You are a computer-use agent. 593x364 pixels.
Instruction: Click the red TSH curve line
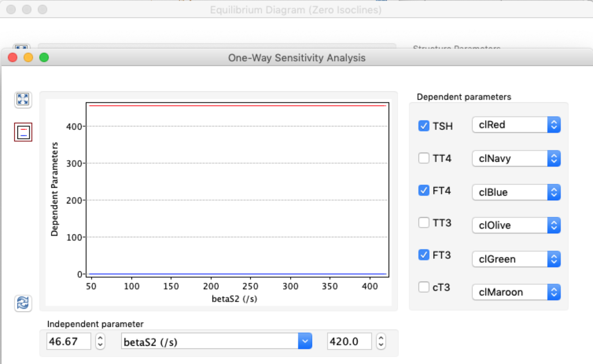coord(237,106)
